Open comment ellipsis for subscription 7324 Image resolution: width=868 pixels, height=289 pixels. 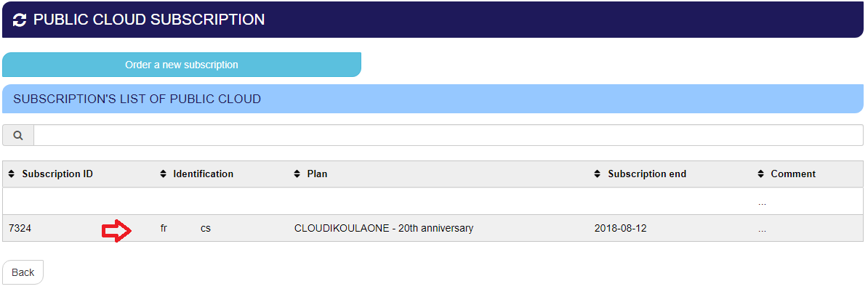coord(763,230)
